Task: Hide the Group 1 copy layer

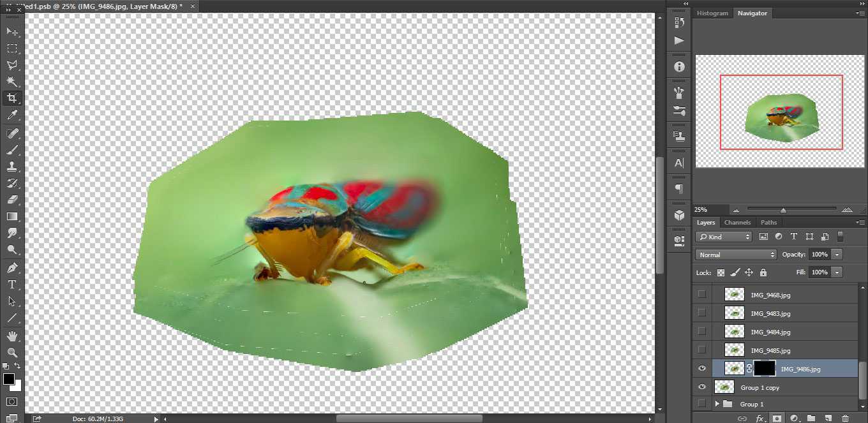Action: pos(702,387)
